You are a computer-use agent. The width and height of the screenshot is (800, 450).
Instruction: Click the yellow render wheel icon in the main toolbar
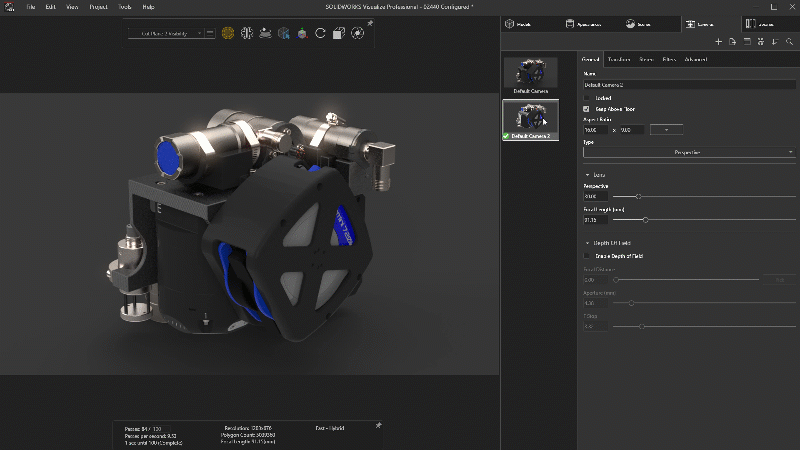(228, 33)
